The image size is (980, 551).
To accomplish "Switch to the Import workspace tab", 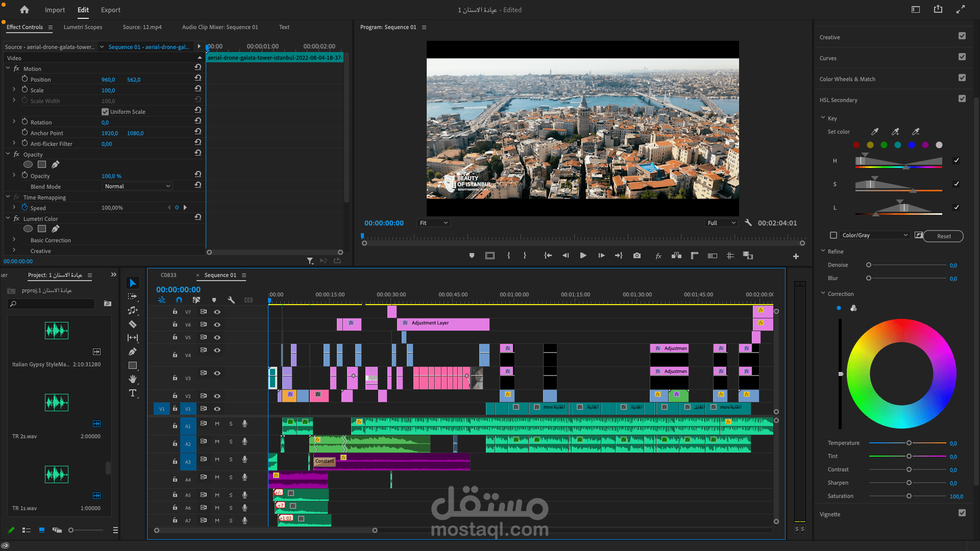I will tap(55, 10).
